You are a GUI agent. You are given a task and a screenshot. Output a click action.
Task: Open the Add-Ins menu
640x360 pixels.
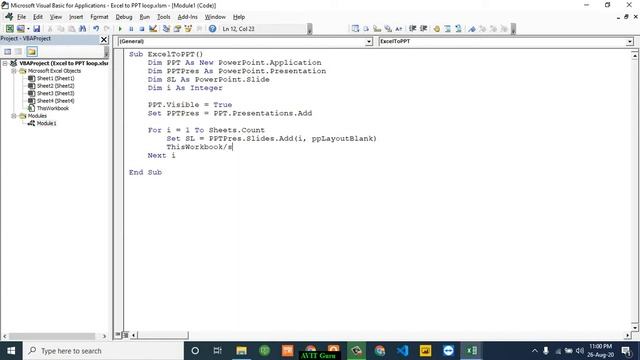coord(187,17)
